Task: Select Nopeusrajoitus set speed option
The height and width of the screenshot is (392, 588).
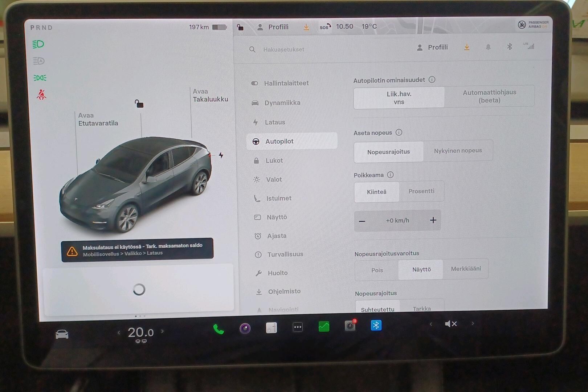Action: click(388, 152)
